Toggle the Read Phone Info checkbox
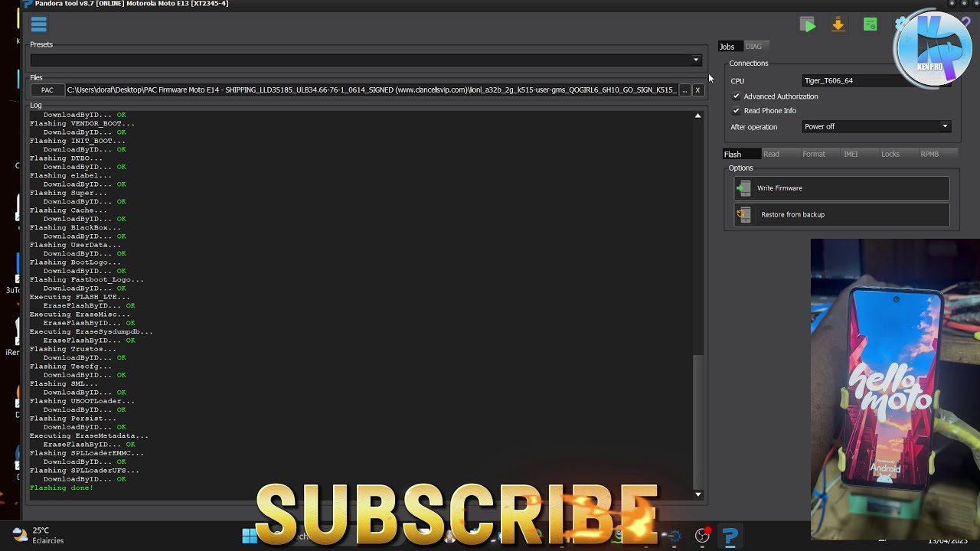This screenshot has height=551, width=980. [x=736, y=111]
